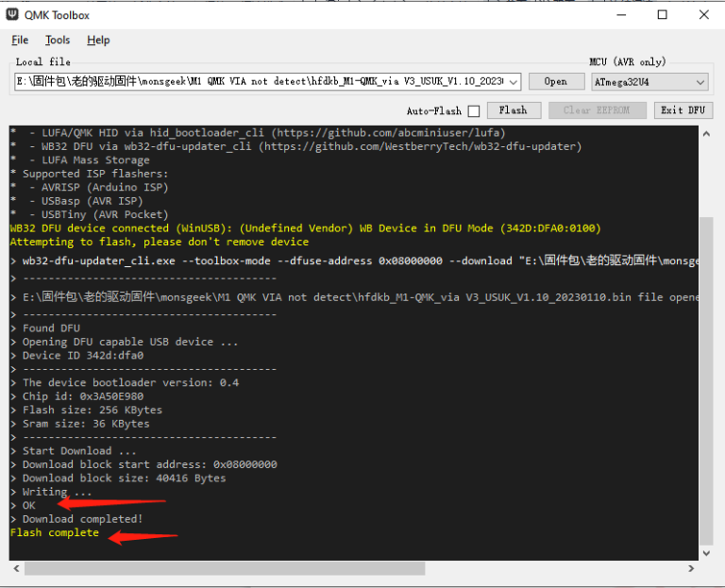
Task: Click the Clear EEPROM button
Action: [597, 110]
